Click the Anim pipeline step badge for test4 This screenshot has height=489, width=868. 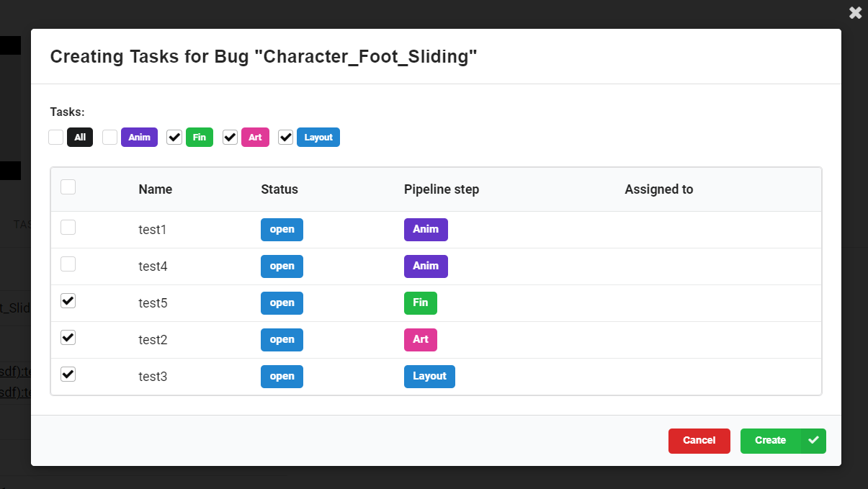coord(426,266)
